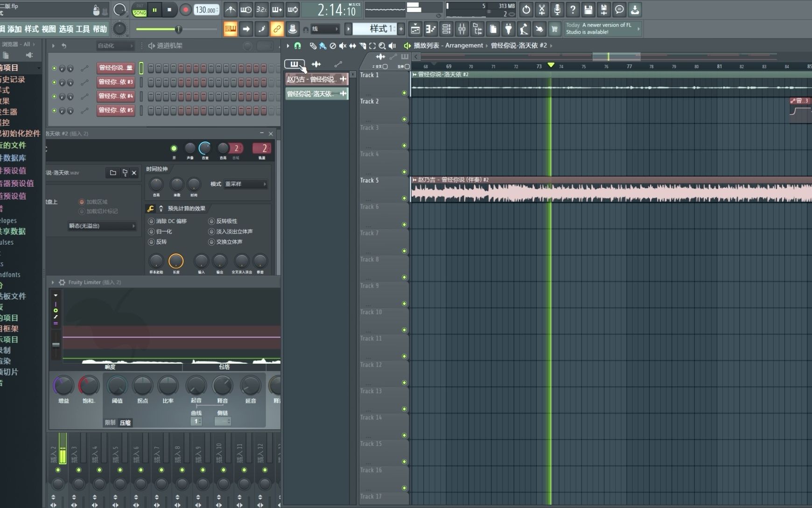Open the 视图 menu

click(x=49, y=29)
